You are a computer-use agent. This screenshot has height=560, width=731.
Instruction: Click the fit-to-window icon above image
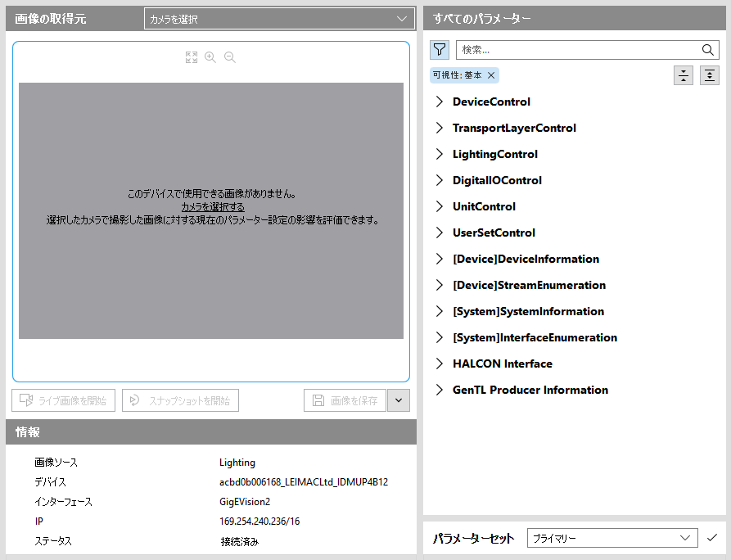click(192, 57)
